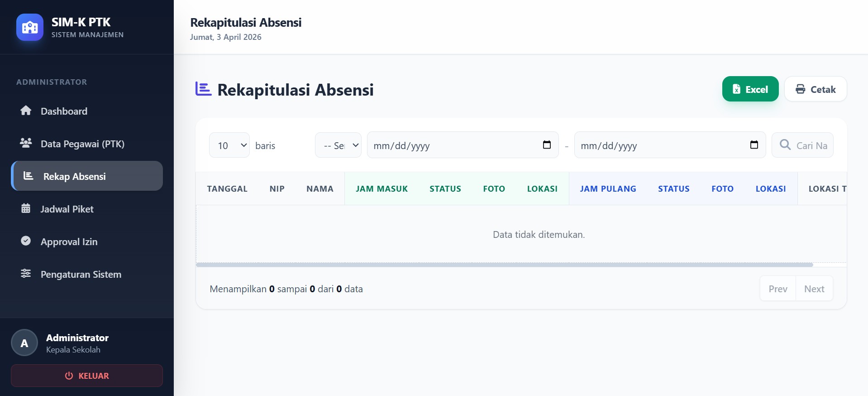Open the first date picker calendar
Screen dimensions: 868x396
point(546,145)
